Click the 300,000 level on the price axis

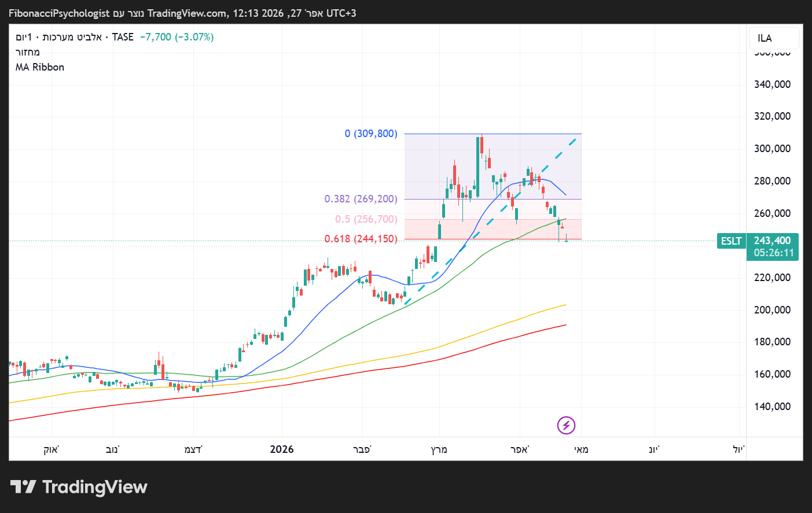(772, 149)
